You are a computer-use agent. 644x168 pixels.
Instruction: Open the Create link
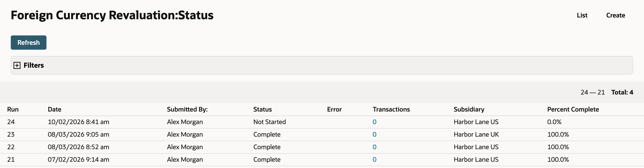tap(616, 15)
